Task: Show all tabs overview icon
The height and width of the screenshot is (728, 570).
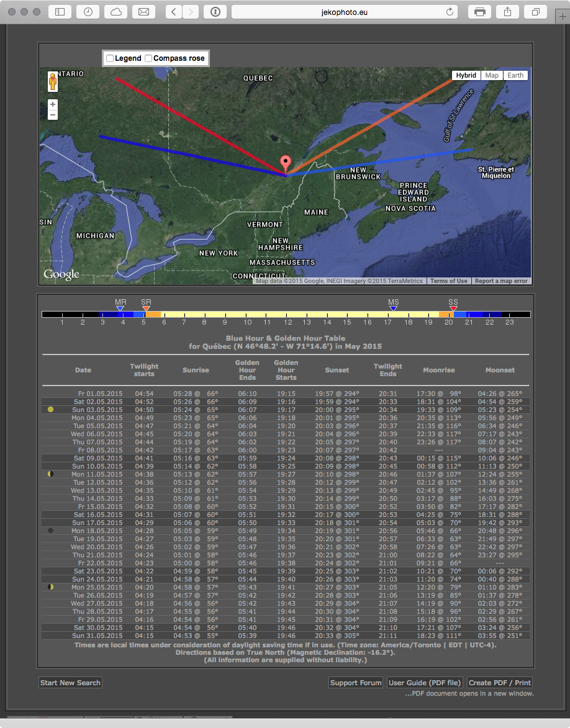Action: (x=535, y=12)
